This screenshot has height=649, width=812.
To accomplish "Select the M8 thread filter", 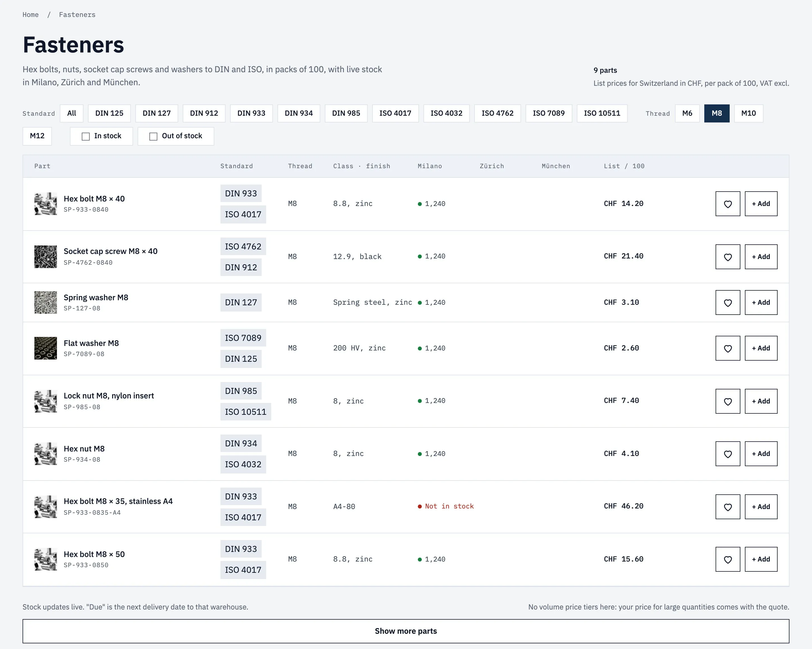I will [717, 113].
